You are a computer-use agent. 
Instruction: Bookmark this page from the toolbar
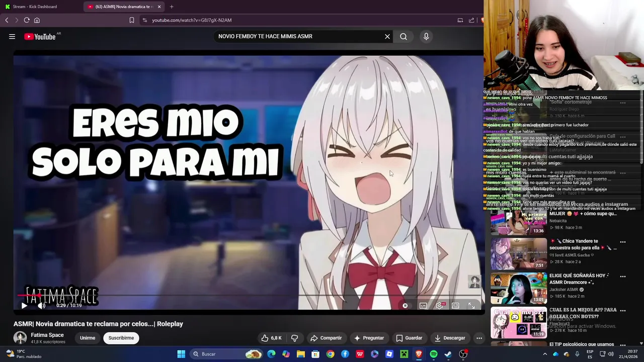132,20
